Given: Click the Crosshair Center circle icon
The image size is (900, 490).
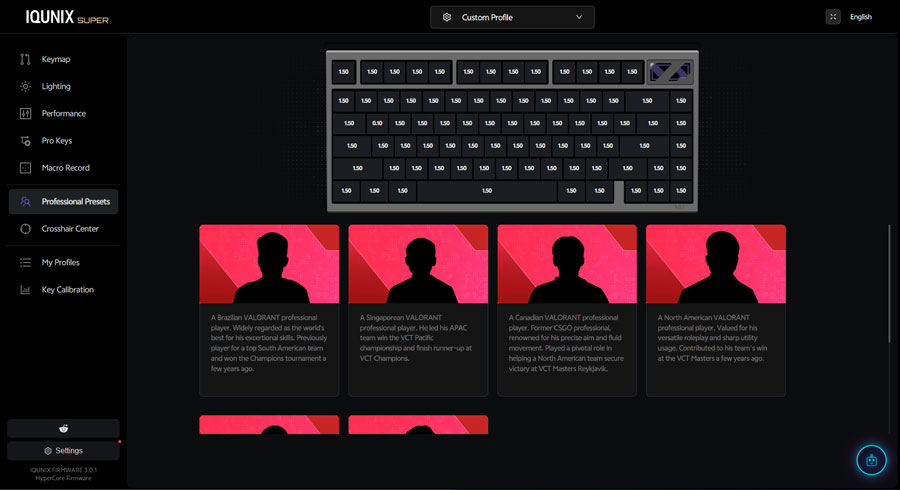Looking at the screenshot, I should [x=25, y=228].
